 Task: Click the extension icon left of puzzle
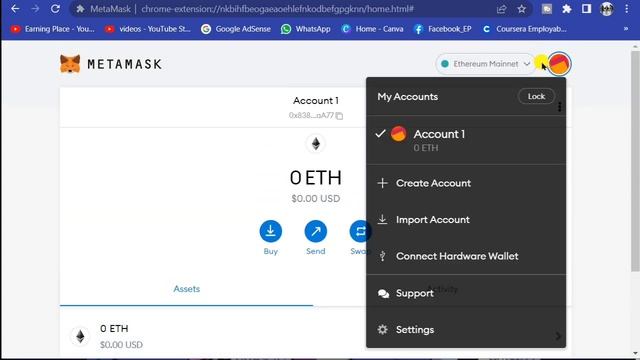(x=547, y=9)
